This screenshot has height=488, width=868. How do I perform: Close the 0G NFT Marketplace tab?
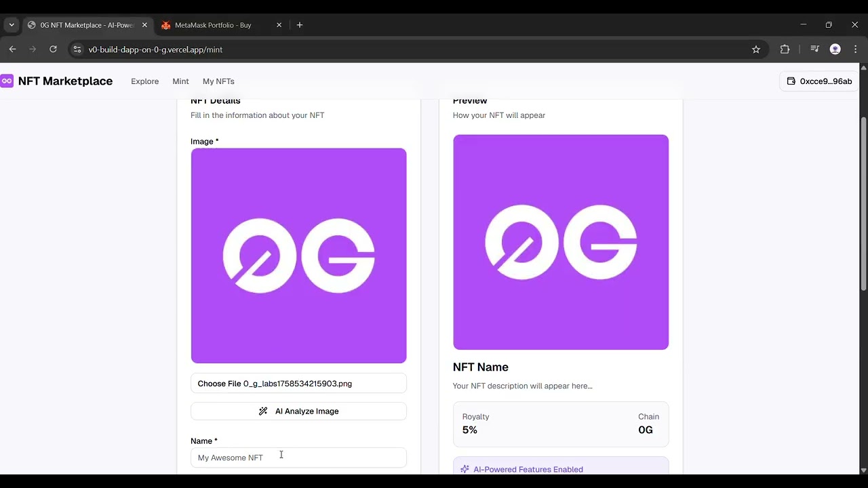tap(144, 25)
